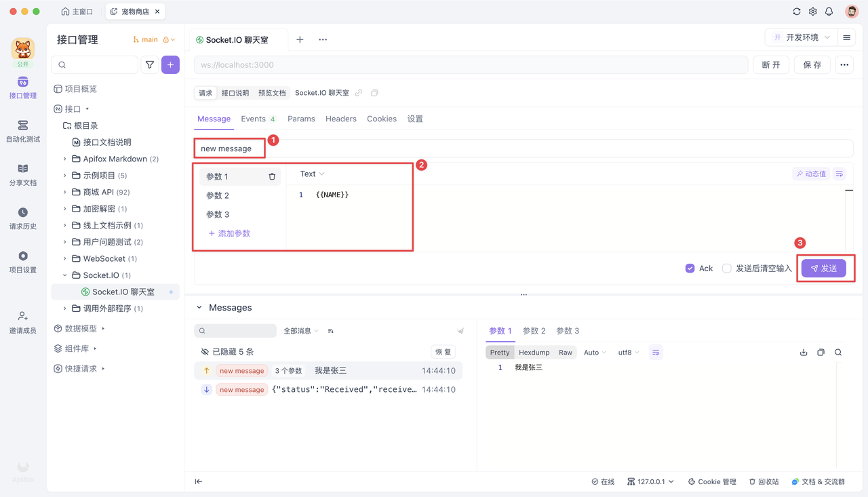
Task: Click 断开 disconnect button
Action: coord(771,65)
